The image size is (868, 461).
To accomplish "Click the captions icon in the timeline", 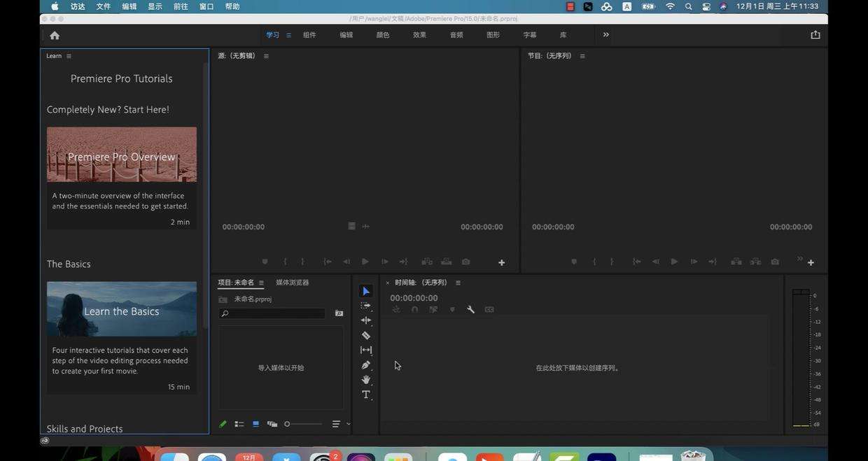I will (x=489, y=308).
